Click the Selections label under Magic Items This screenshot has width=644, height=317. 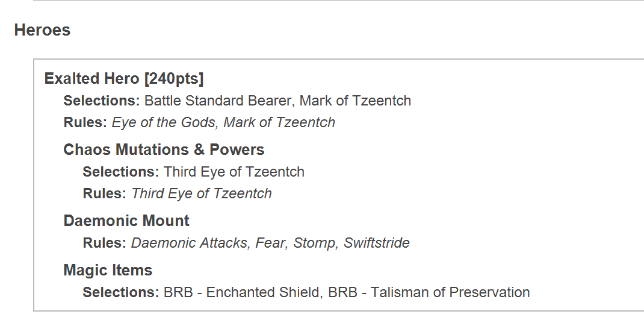121,292
